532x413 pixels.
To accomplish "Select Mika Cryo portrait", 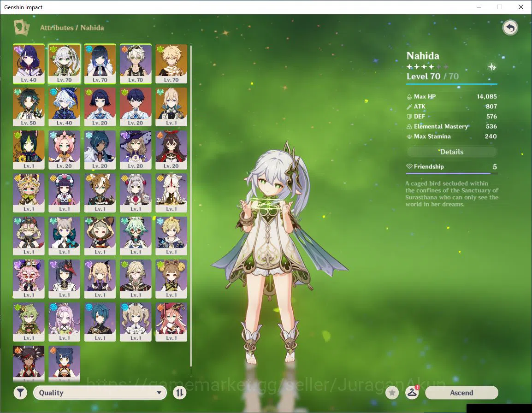I will pos(171,236).
